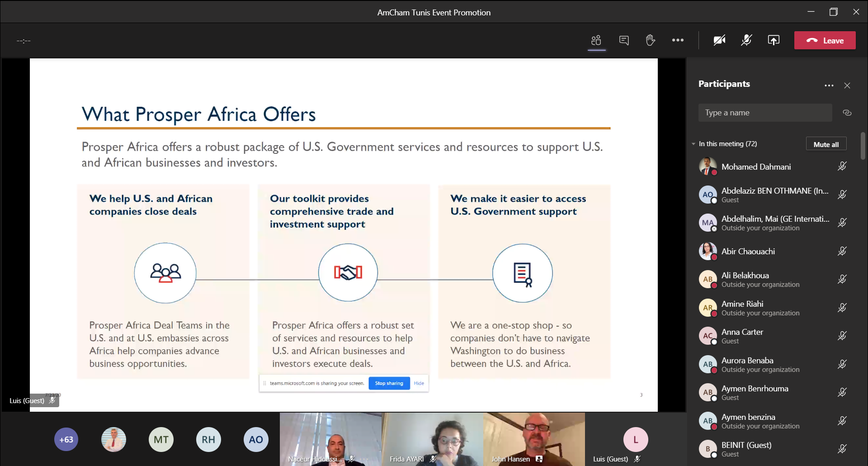The width and height of the screenshot is (868, 466).
Task: Mute all participants
Action: [826, 144]
